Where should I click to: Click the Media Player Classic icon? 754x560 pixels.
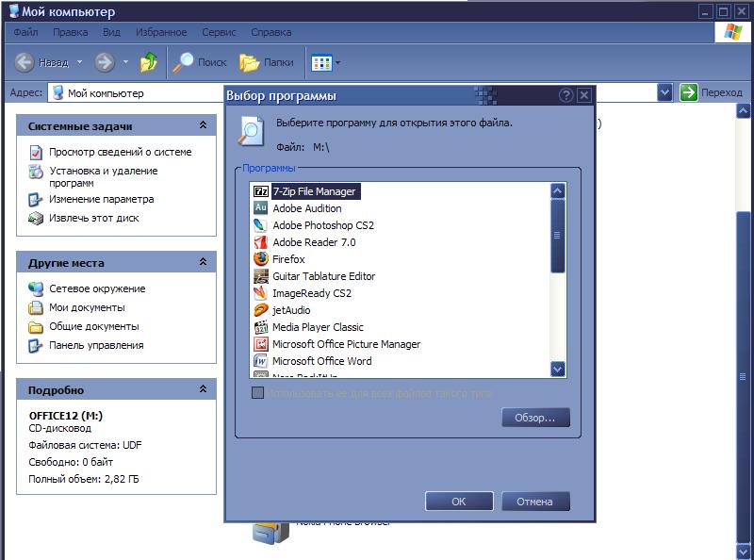point(261,327)
